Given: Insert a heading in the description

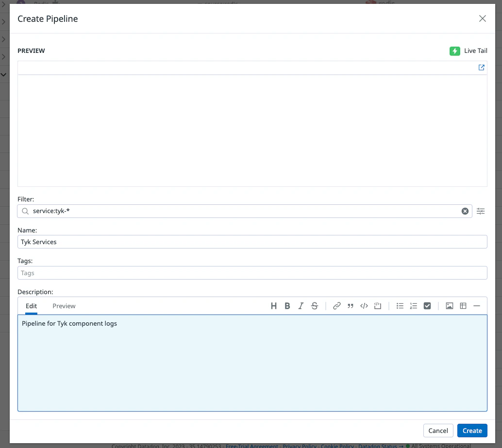Looking at the screenshot, I should pyautogui.click(x=274, y=306).
